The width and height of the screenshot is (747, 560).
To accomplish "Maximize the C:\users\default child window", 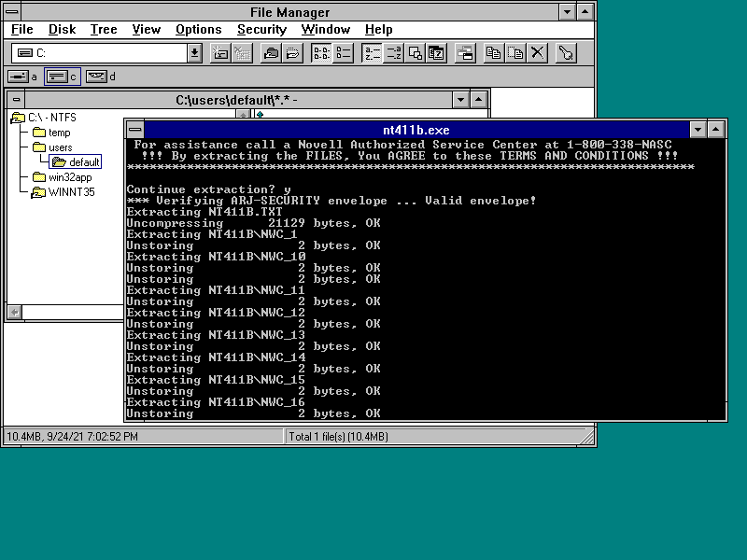I will 478,100.
